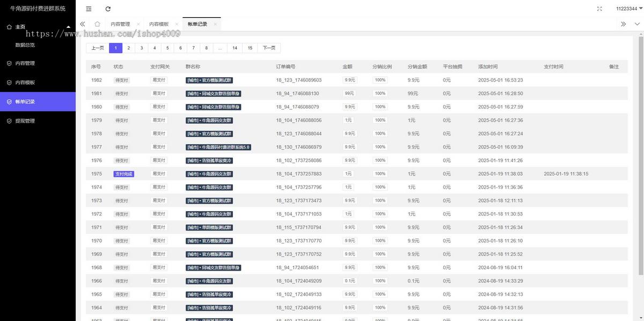Click the 添加时间 column header
The image size is (644, 321).
[488, 67]
